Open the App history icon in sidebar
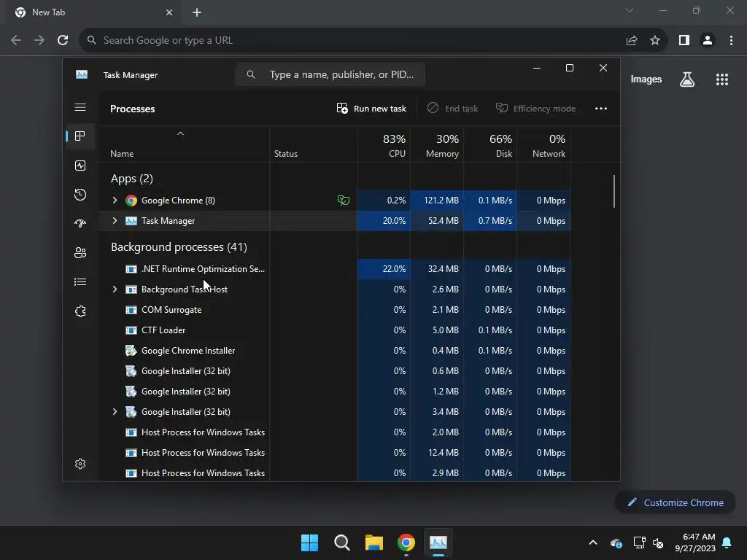 (x=80, y=194)
